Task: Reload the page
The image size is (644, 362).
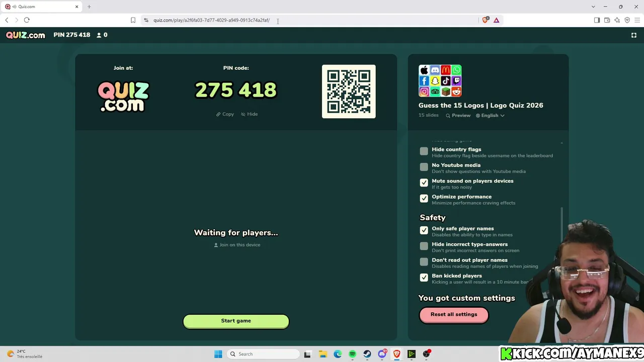Action: [27, 20]
